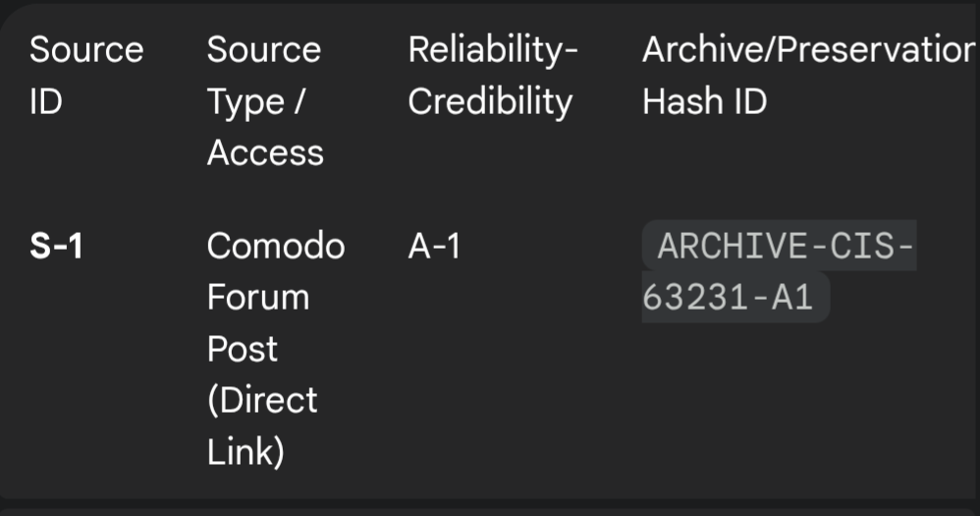Click the A1 suffix of the hash code
This screenshot has width=980, height=516.
tap(792, 298)
